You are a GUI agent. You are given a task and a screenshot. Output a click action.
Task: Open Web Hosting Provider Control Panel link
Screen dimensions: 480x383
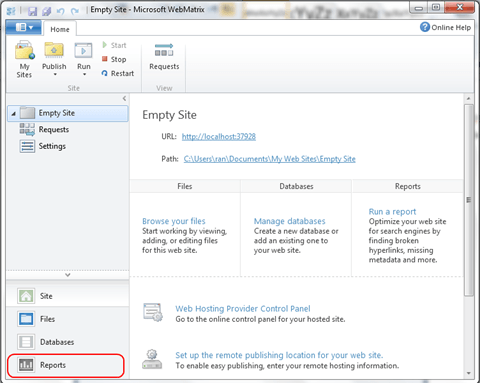click(x=243, y=309)
